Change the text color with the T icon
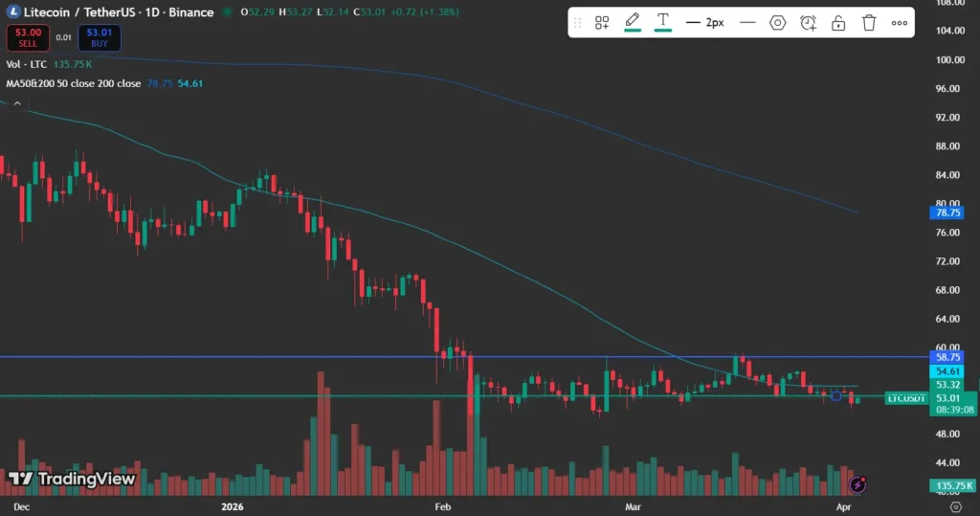 click(x=662, y=22)
